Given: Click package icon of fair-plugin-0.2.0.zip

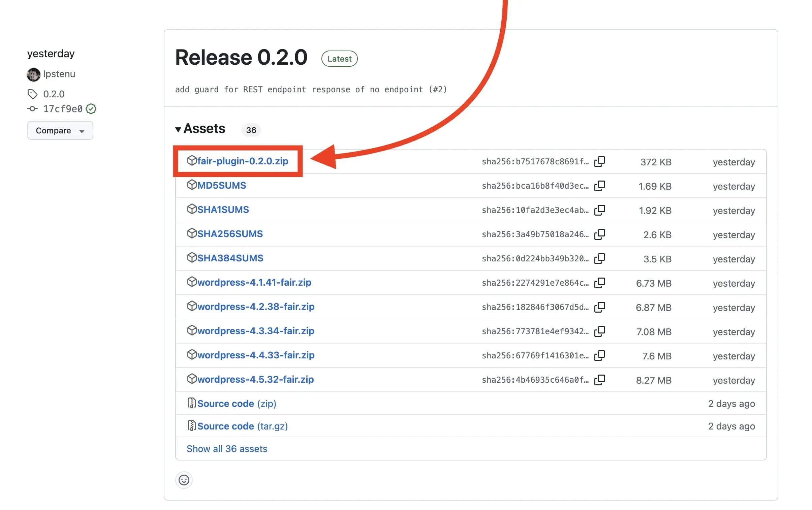Looking at the screenshot, I should (x=191, y=160).
